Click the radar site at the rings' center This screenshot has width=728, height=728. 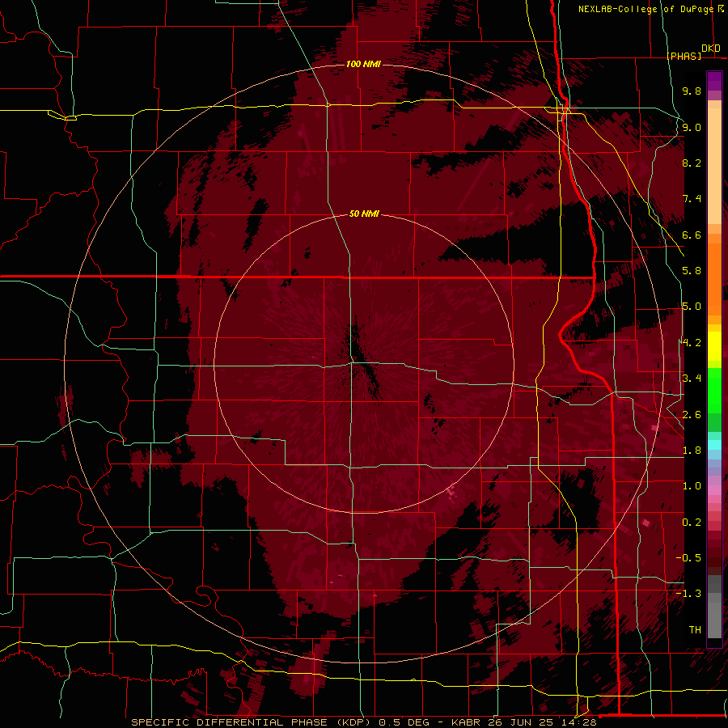coord(364,363)
